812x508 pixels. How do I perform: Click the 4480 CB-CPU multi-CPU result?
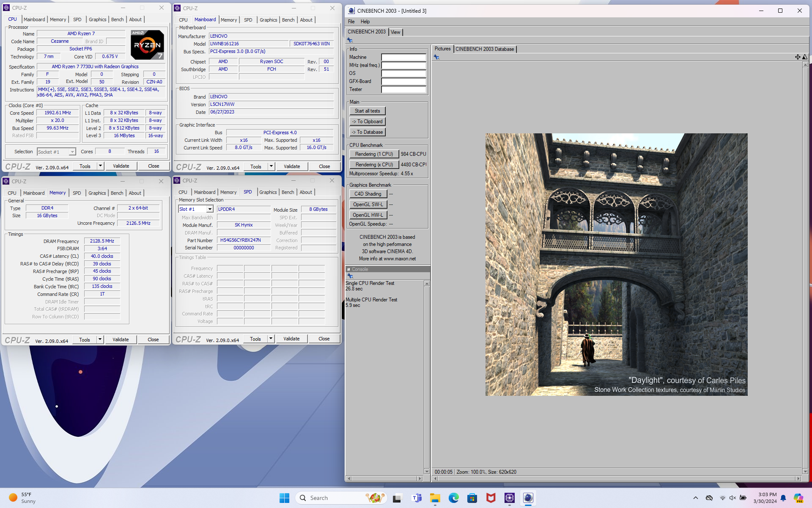pos(413,165)
